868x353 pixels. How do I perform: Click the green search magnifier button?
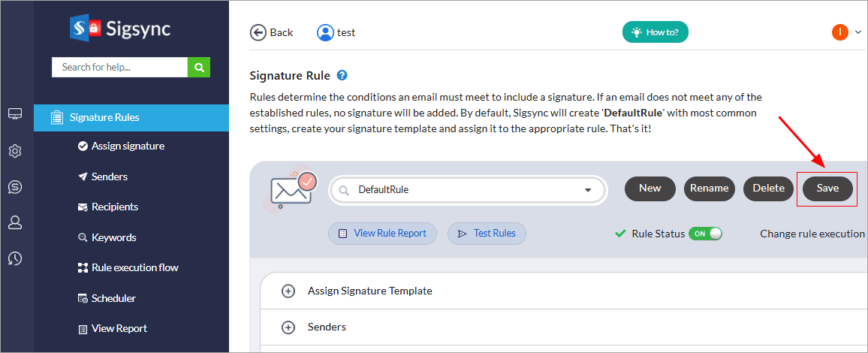(199, 67)
